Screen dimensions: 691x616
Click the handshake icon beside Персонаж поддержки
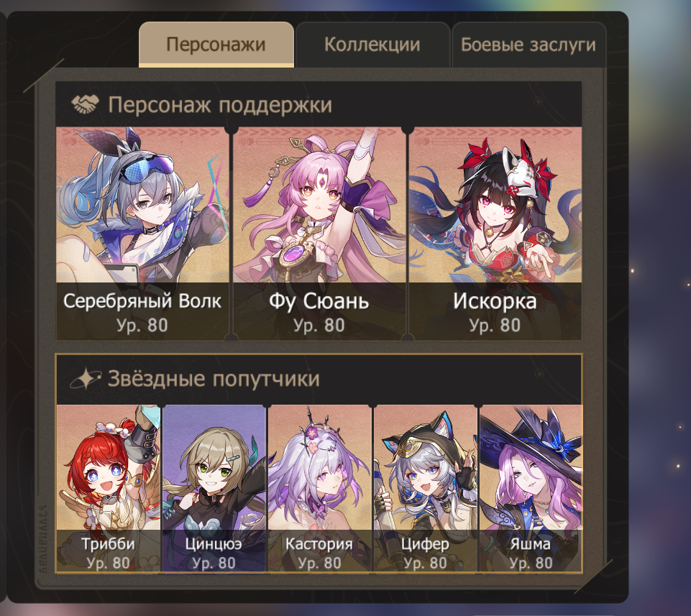pos(85,104)
